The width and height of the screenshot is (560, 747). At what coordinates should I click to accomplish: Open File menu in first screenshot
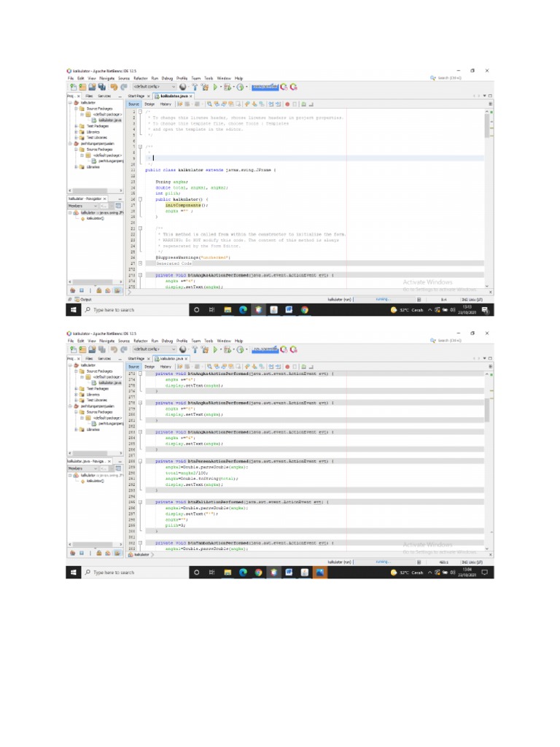71,78
